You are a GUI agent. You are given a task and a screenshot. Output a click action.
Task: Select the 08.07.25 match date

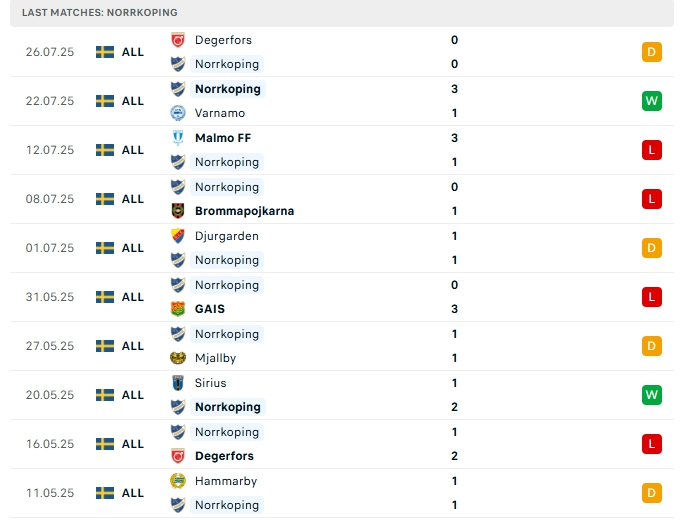50,199
